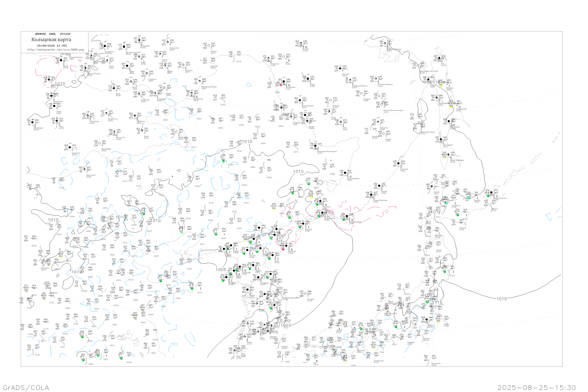Click the Кольцевая карта map title
This screenshot has width=588, height=392.
point(51,40)
